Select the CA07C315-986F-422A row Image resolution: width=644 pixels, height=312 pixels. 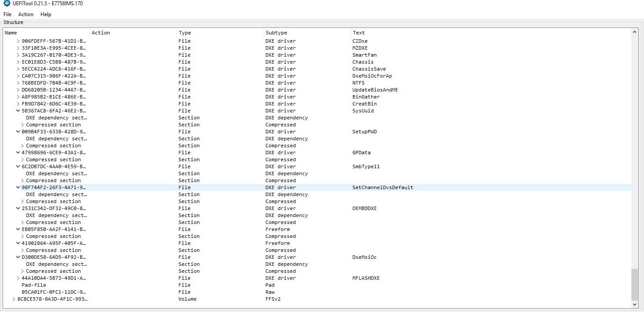[x=317, y=76]
